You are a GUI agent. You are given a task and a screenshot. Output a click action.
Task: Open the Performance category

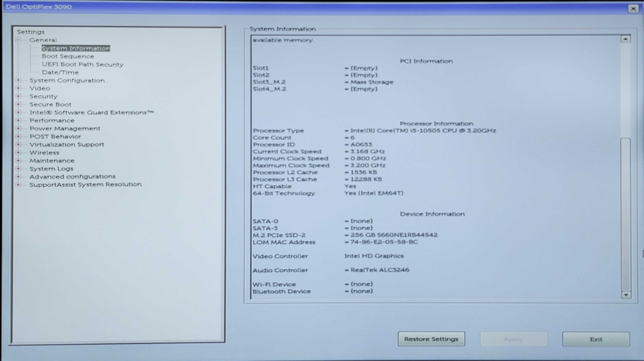[52, 121]
